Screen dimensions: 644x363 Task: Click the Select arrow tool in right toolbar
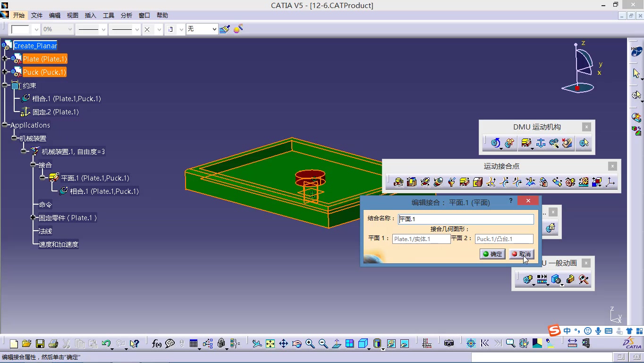click(636, 73)
